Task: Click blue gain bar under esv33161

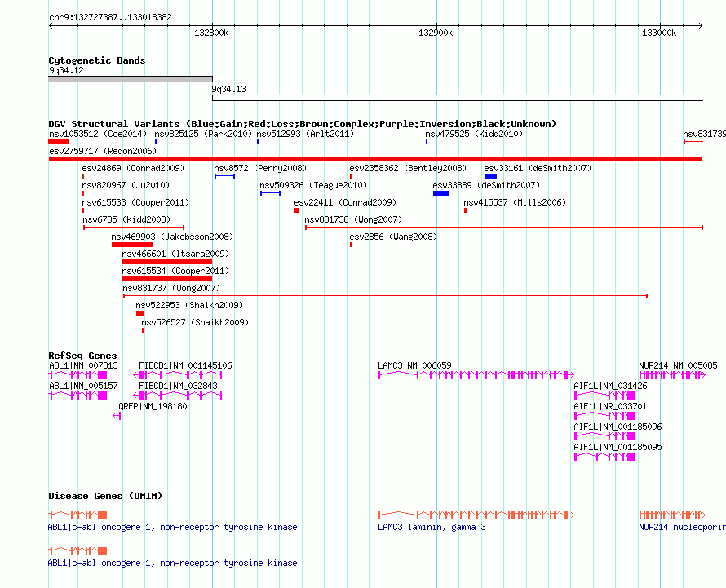Action: click(x=490, y=176)
